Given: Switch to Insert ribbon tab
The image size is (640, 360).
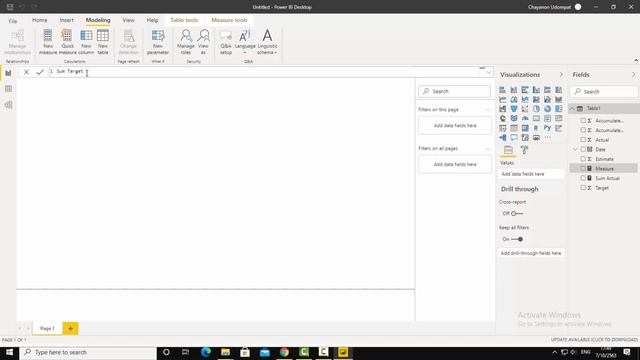Looking at the screenshot, I should tap(67, 20).
